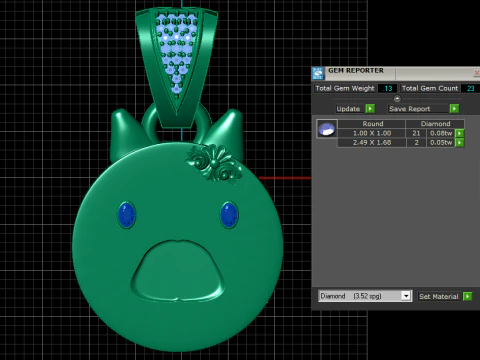Select the floral ornament on pendant

[x=214, y=163]
